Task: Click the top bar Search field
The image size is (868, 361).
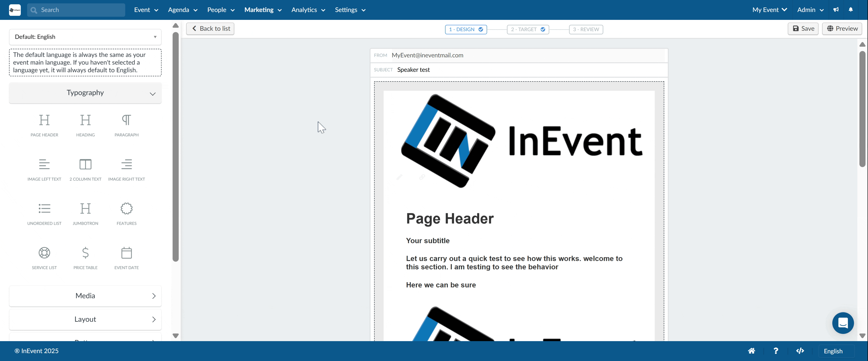Action: tap(76, 10)
